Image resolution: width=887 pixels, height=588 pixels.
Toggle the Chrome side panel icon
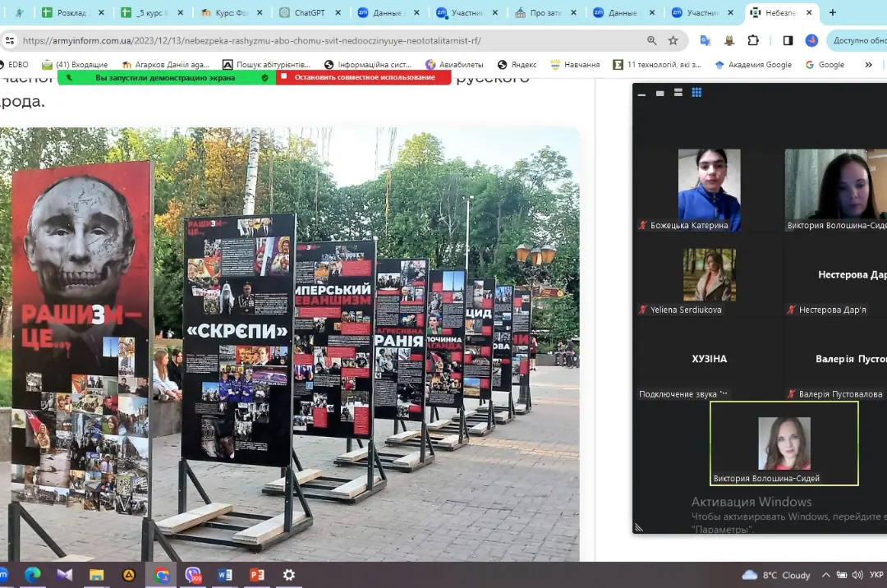[788, 40]
